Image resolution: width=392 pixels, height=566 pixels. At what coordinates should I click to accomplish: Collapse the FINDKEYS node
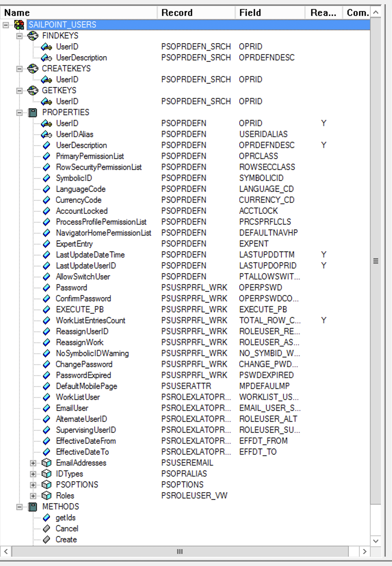pos(19,36)
